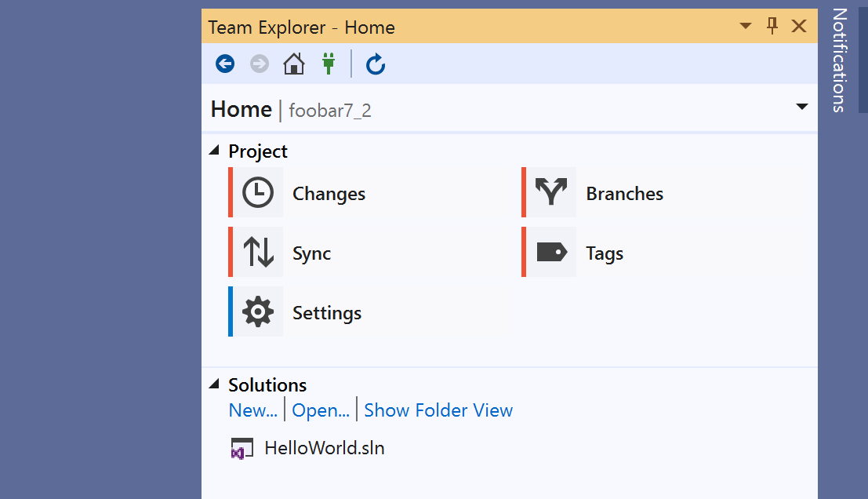Go back with the blue Back arrow
This screenshot has height=499, width=868.
tap(225, 64)
